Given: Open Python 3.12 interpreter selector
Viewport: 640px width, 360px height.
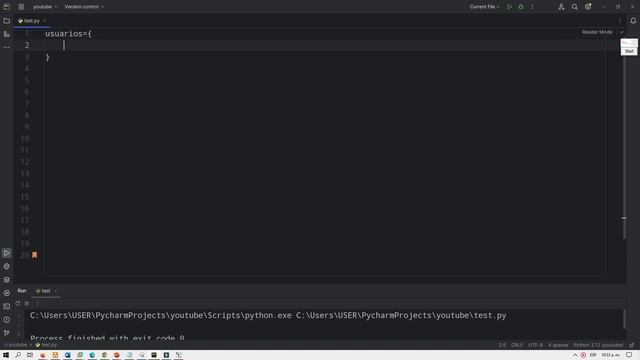Looking at the screenshot, I should pyautogui.click(x=598, y=345).
